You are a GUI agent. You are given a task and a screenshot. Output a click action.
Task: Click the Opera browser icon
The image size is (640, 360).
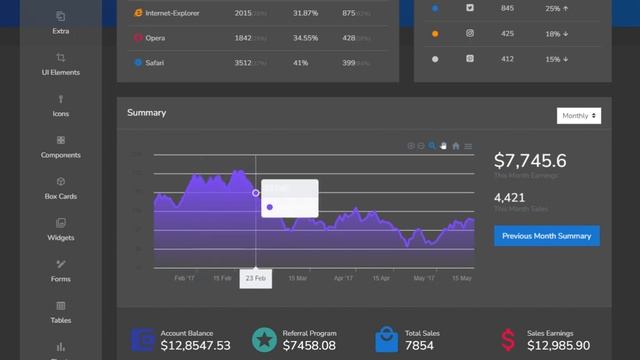(138, 38)
